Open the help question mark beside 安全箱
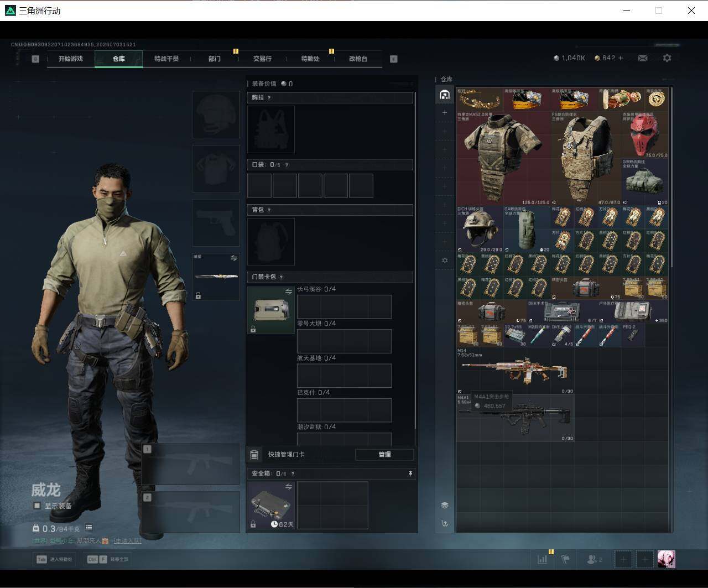Viewport: 708px width, 588px height. (293, 474)
